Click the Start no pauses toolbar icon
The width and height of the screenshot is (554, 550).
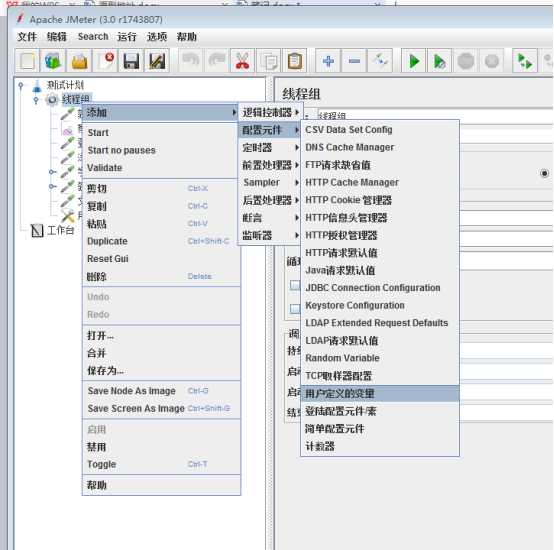[440, 61]
